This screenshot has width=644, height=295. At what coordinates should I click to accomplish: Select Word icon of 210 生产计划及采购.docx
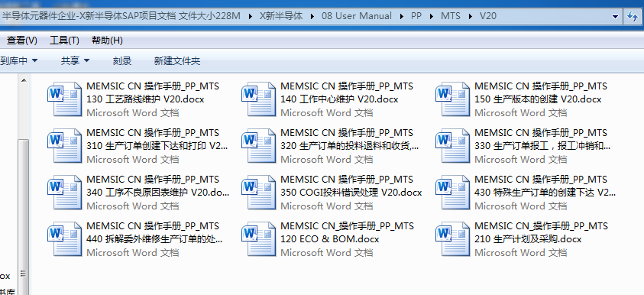(453, 239)
